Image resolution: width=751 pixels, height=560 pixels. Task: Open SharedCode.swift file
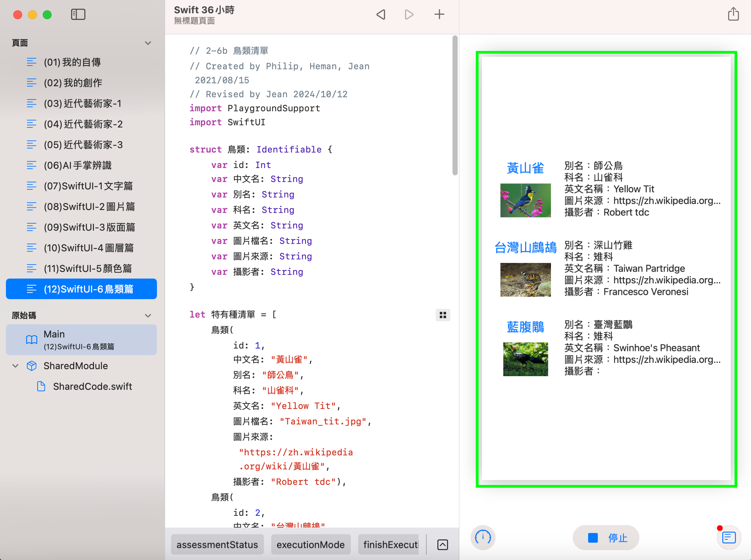click(92, 386)
